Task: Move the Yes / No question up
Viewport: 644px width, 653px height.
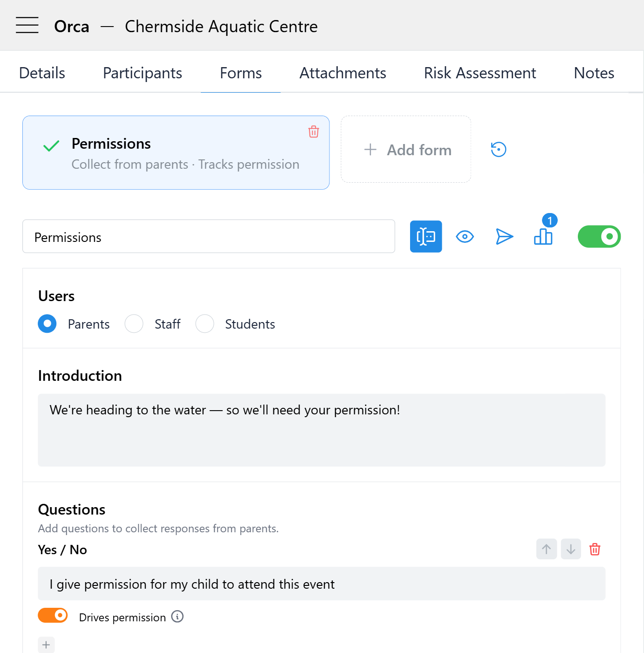Action: (x=546, y=549)
